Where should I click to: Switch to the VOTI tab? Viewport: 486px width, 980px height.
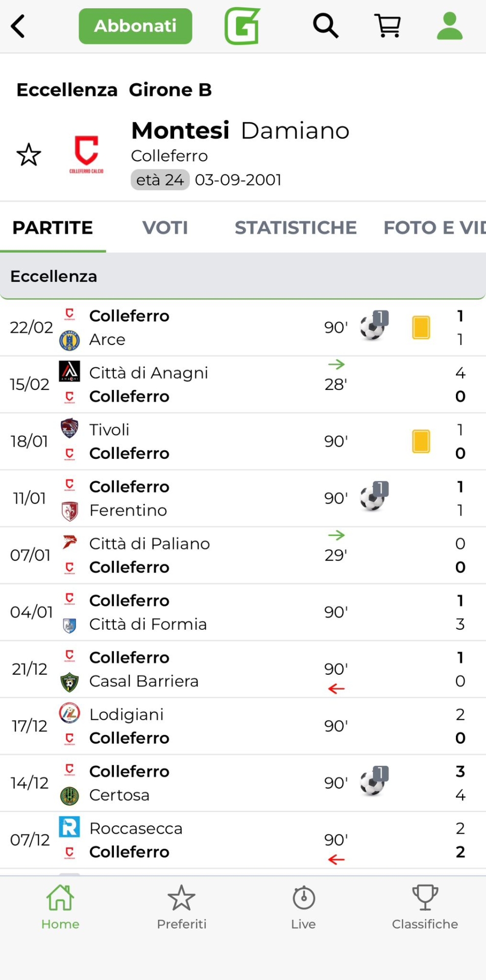click(x=165, y=228)
